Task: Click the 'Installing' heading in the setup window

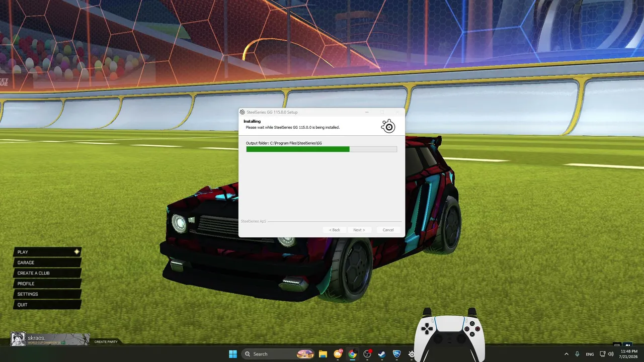Action: click(x=252, y=121)
